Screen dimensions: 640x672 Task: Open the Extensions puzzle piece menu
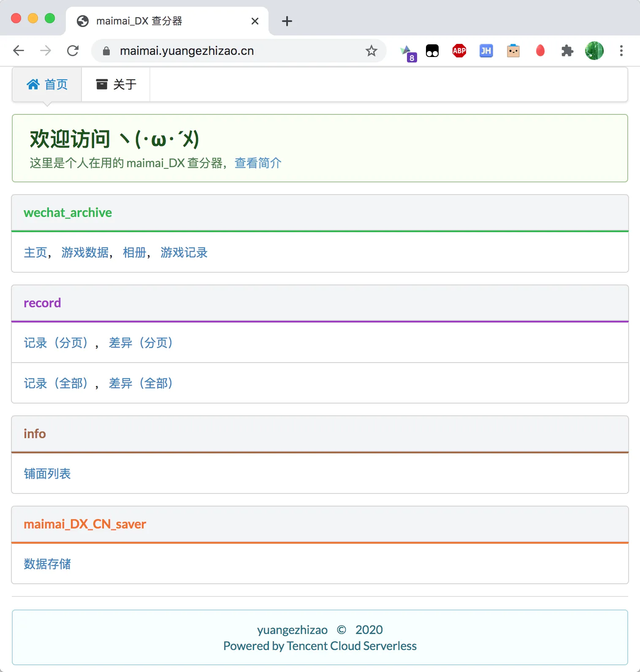pyautogui.click(x=567, y=51)
